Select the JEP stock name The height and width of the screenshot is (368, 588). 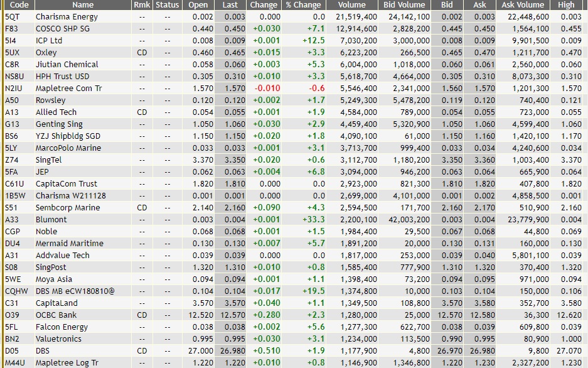point(42,172)
